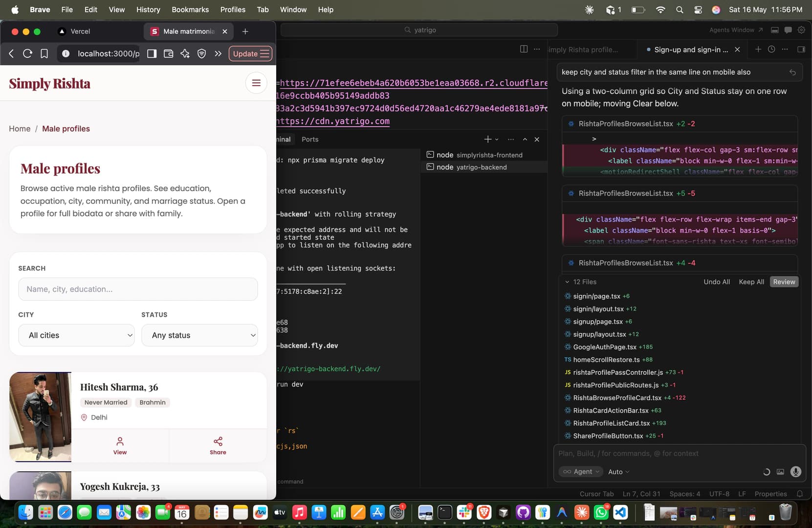
Task: Toggle the Cursor chat pane icon
Action: [x=788, y=30]
